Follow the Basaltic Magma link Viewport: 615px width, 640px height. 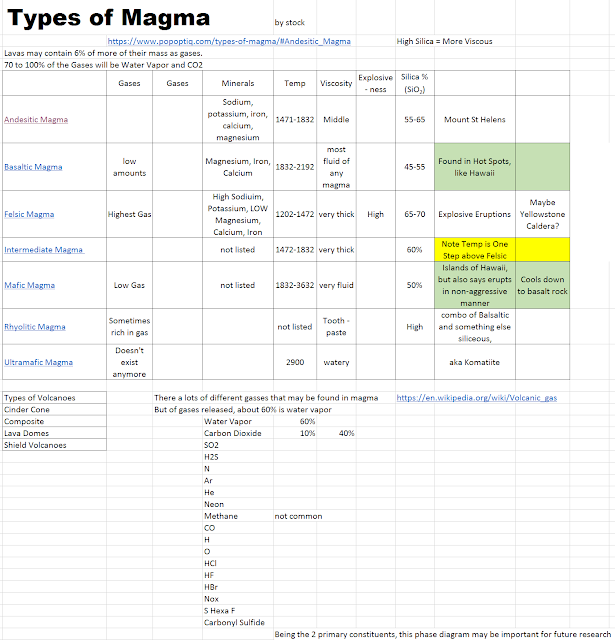pos(33,167)
